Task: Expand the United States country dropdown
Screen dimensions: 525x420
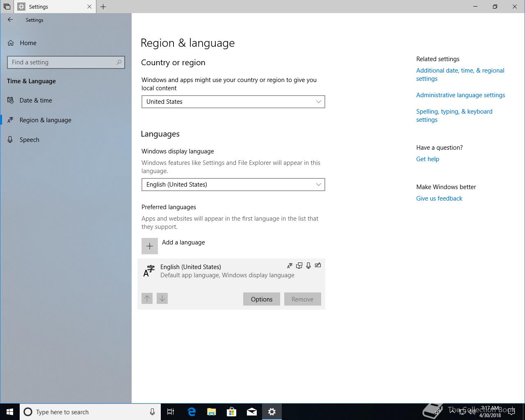Action: tap(233, 102)
